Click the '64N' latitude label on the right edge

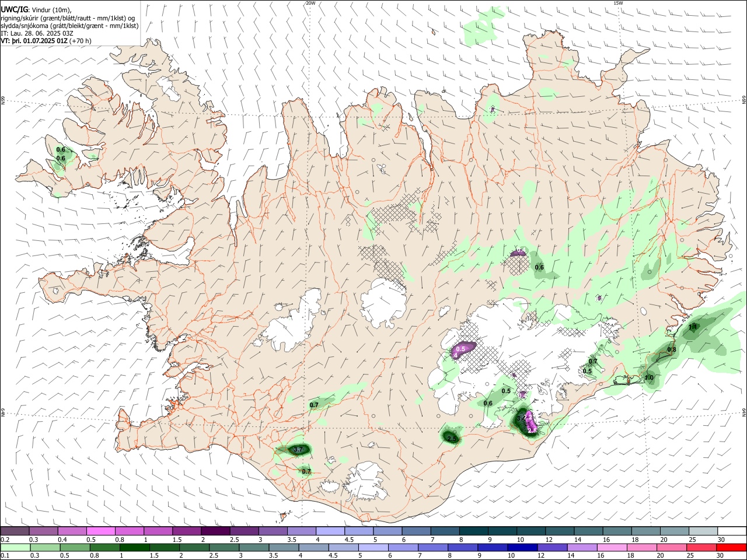tap(744, 412)
